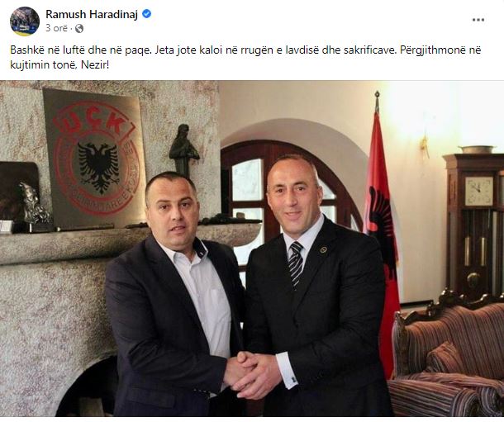
Task: Open the post options three-dots menu
Action: coord(478,20)
